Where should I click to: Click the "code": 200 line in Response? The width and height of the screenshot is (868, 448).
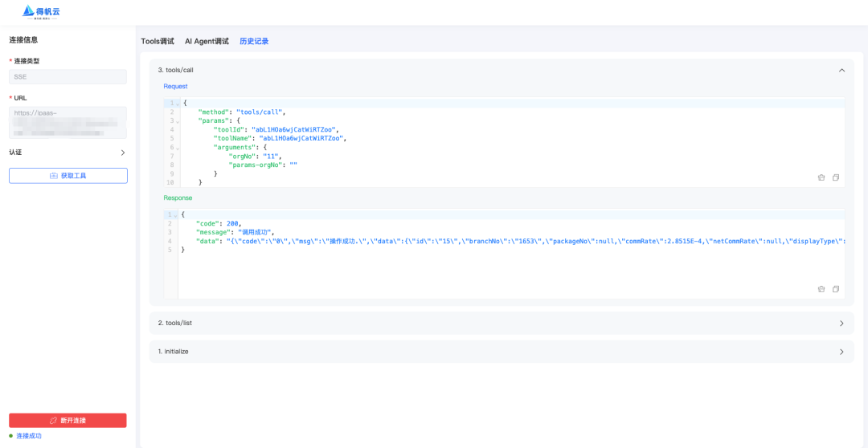point(219,223)
